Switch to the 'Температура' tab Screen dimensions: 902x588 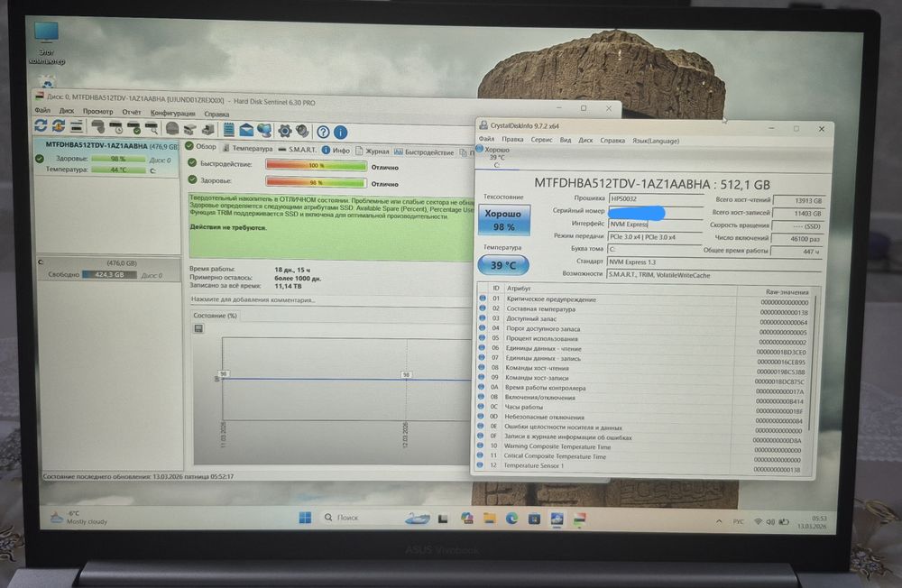(x=247, y=149)
